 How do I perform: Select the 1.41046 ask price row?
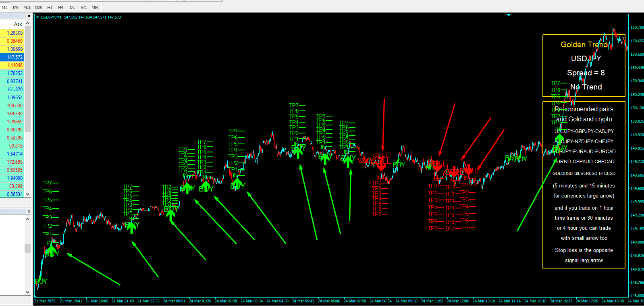[x=12, y=65]
